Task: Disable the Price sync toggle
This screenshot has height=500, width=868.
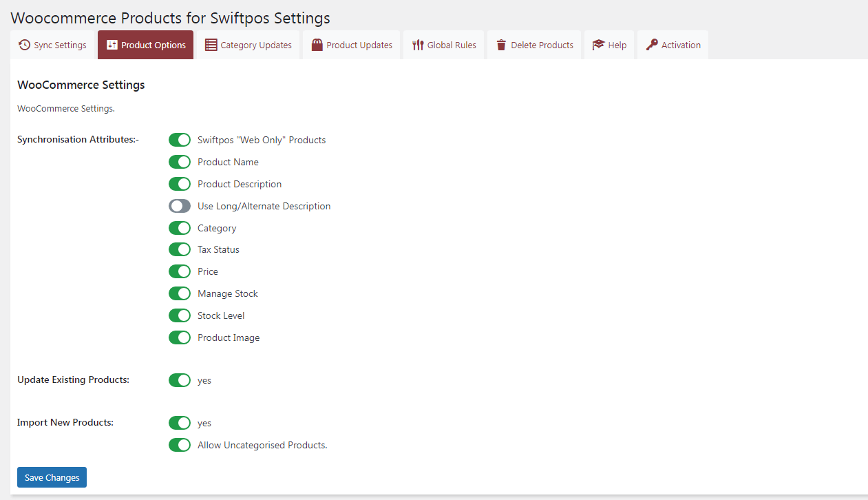Action: click(x=180, y=271)
